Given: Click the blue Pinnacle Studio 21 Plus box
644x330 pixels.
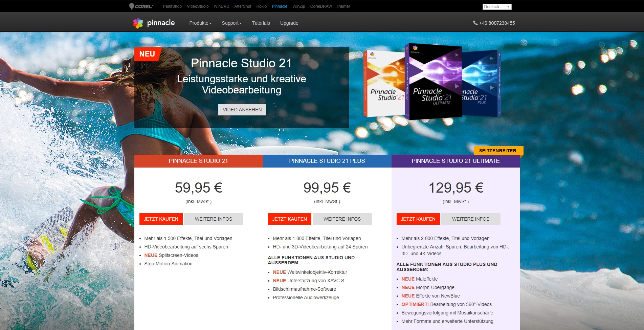Looking at the screenshot, I should click(x=482, y=83).
